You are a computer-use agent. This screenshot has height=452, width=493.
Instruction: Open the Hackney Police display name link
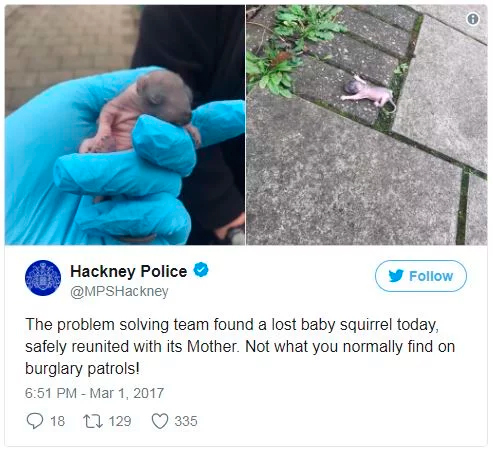point(128,271)
